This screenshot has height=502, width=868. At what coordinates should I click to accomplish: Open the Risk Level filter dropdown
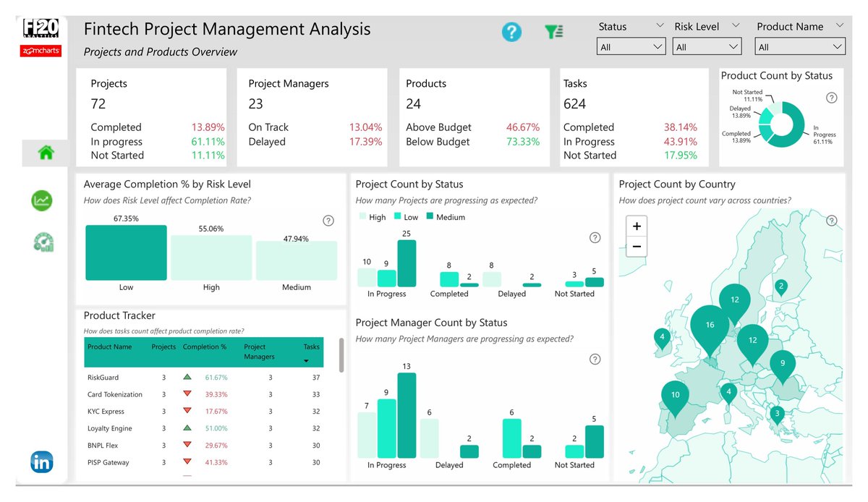(707, 46)
